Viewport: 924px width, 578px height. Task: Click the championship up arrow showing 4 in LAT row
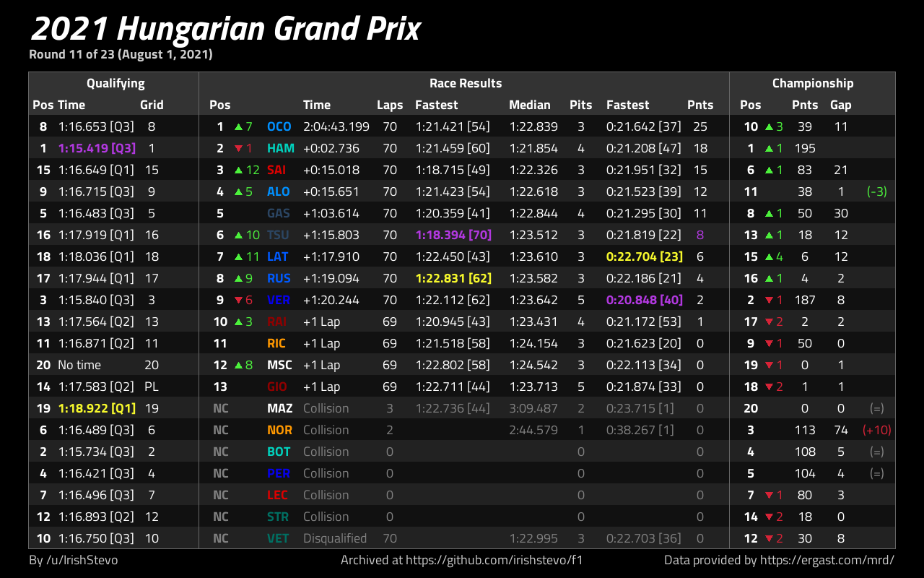[x=769, y=257]
